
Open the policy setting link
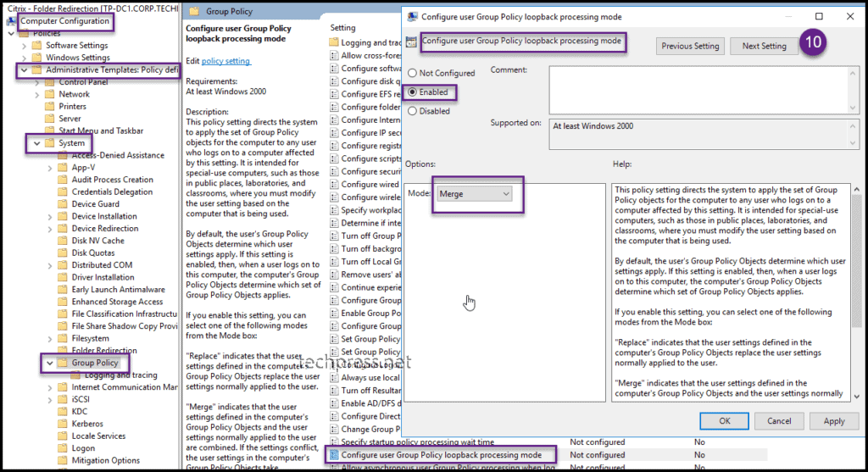[225, 61]
